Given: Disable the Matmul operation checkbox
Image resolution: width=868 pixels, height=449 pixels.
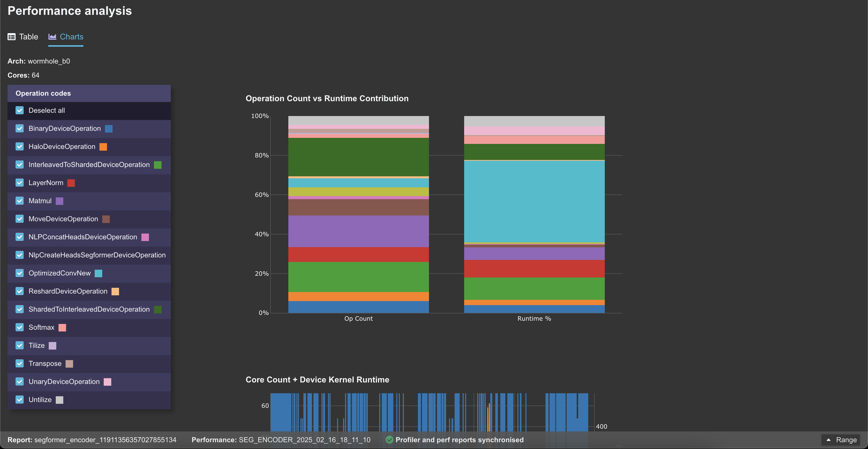Looking at the screenshot, I should pyautogui.click(x=20, y=201).
